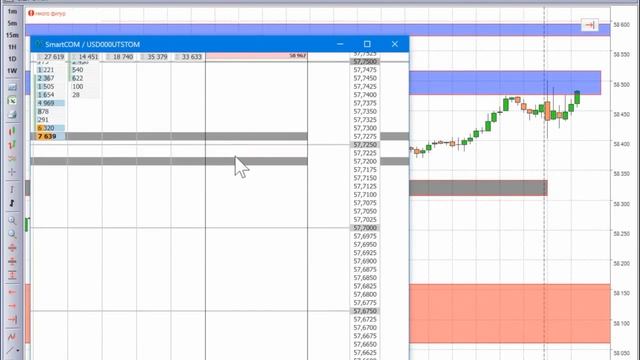This screenshot has width=640, height=360.
Task: Click price level 57,6750 in ladder
Action: point(365,311)
